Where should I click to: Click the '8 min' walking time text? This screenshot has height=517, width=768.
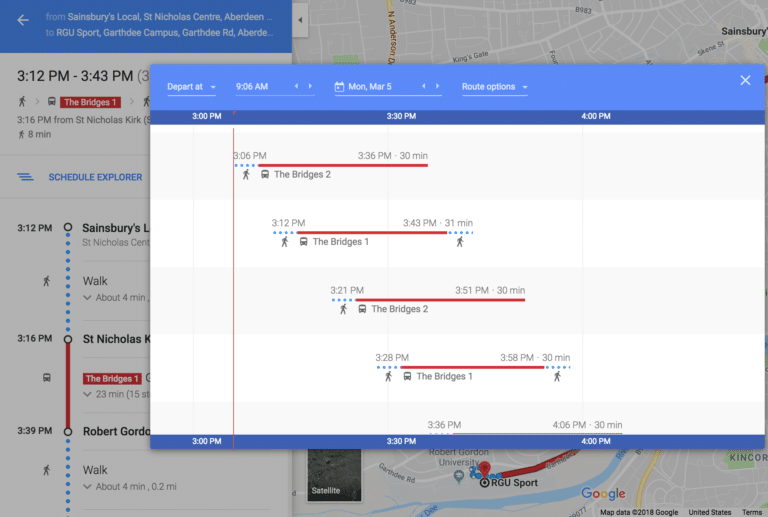point(39,134)
